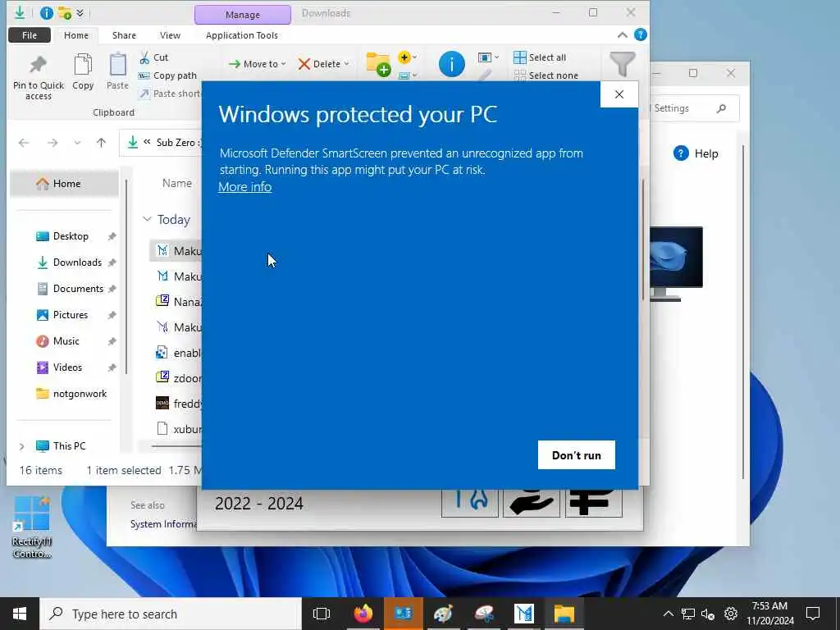Launch Firefox from the taskbar
This screenshot has width=840, height=630.
(363, 614)
